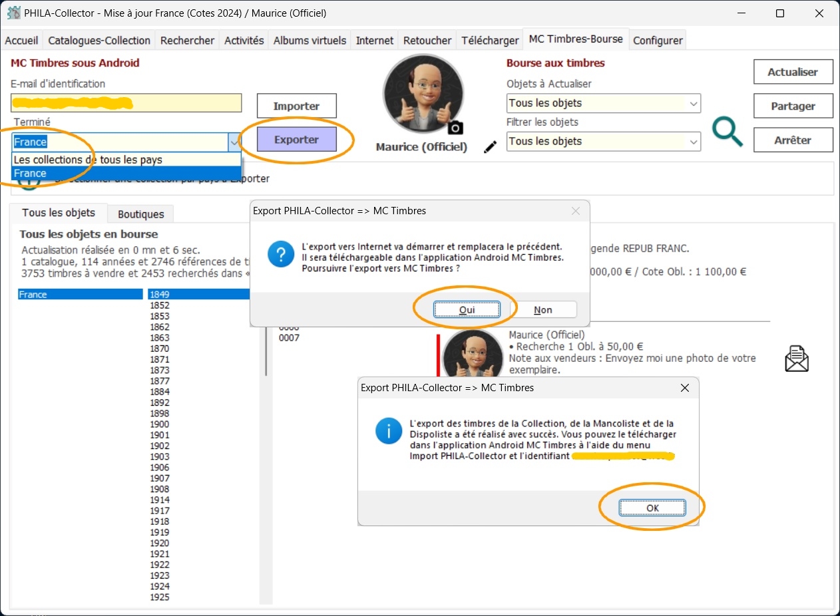Select year 1870 in the list
840x616 pixels.
[x=160, y=349]
